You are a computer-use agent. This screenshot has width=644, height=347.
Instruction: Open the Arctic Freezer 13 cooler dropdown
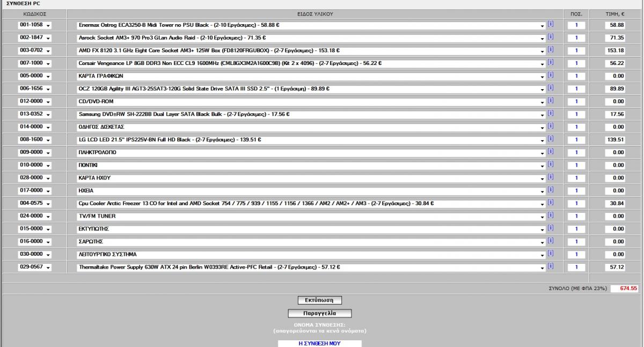tap(311, 204)
